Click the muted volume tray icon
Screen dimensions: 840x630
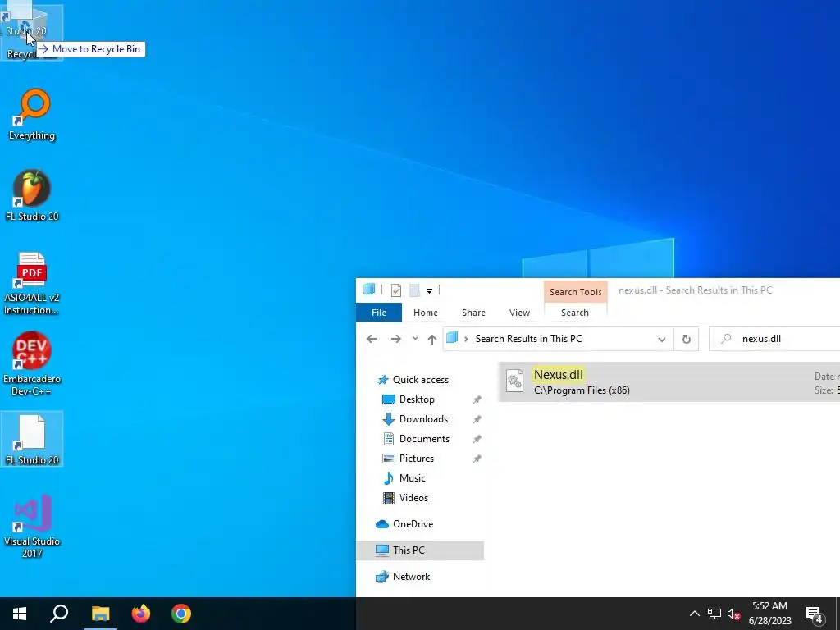pyautogui.click(x=734, y=614)
